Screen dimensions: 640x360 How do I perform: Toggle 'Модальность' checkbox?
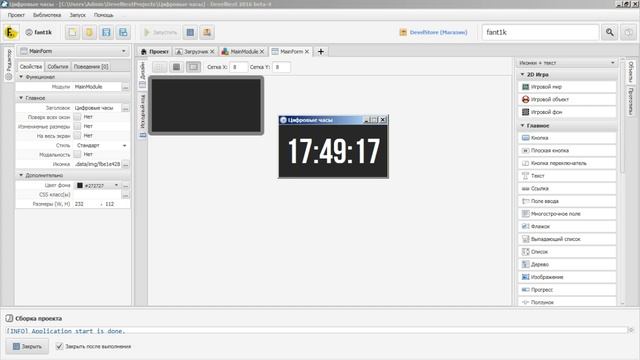point(77,154)
